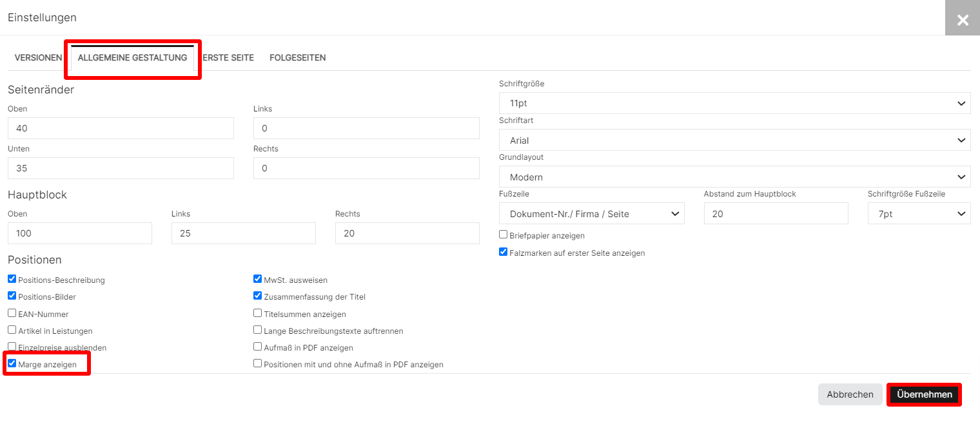The width and height of the screenshot is (980, 424).
Task: Expand the Schriftart Arial dropdown
Action: click(x=734, y=140)
